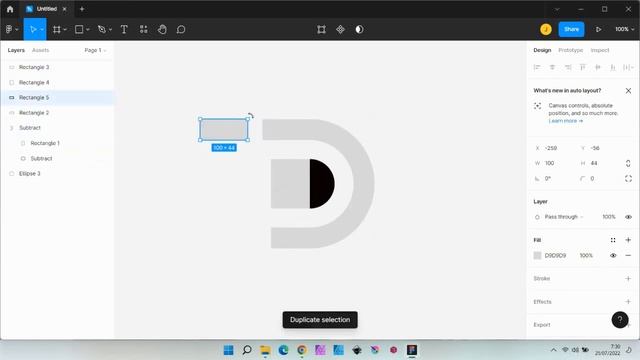Select the Rectangle shape tool
This screenshot has width=640, height=360.
(79, 29)
